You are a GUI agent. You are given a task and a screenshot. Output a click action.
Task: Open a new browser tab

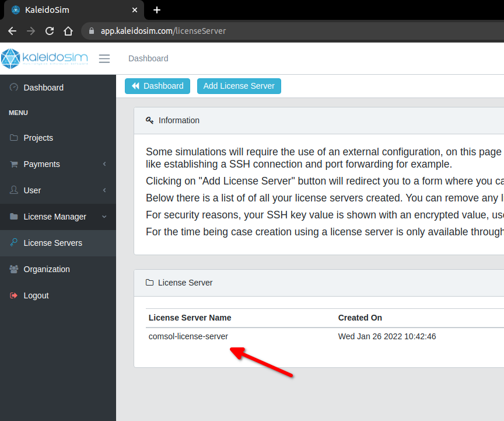pyautogui.click(x=157, y=10)
